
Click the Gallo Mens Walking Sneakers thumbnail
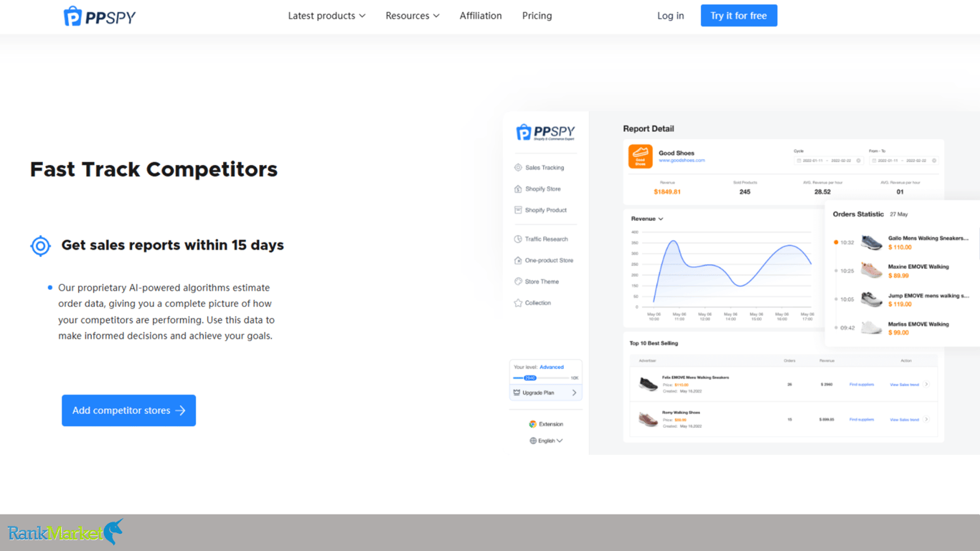coord(871,242)
